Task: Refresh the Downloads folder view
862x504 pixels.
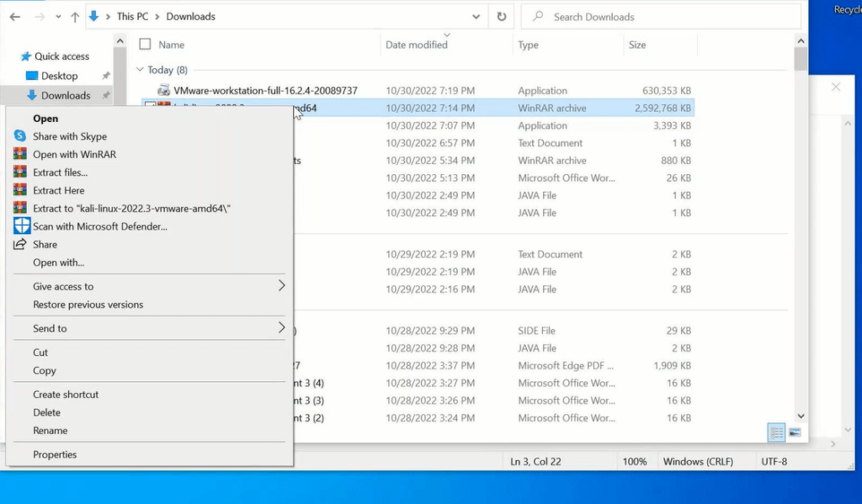Action: [x=502, y=17]
